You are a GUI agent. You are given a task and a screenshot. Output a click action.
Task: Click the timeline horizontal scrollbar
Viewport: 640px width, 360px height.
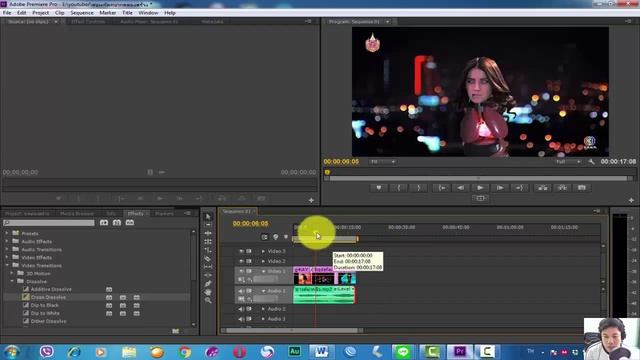[292, 331]
